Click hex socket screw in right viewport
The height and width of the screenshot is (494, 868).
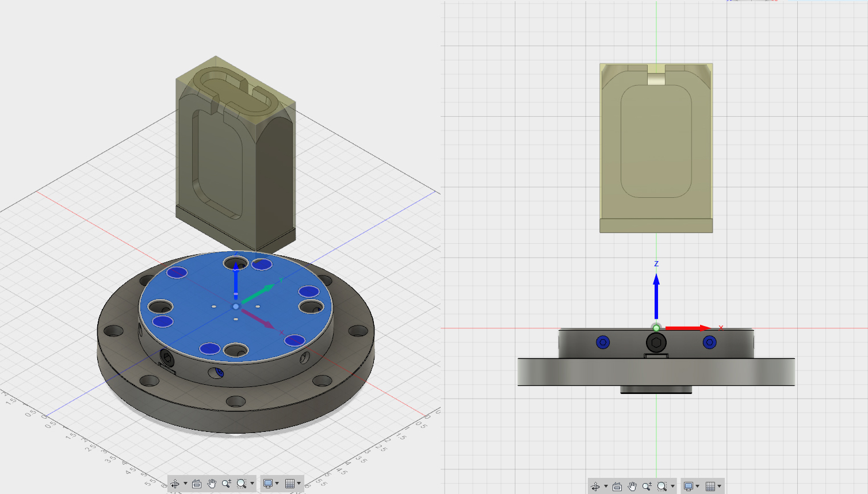[656, 343]
